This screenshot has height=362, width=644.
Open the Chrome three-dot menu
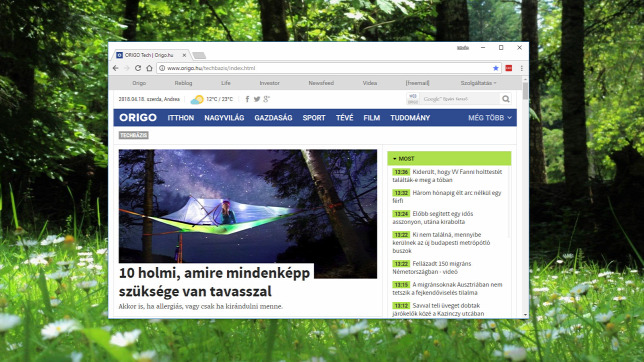pyautogui.click(x=522, y=68)
